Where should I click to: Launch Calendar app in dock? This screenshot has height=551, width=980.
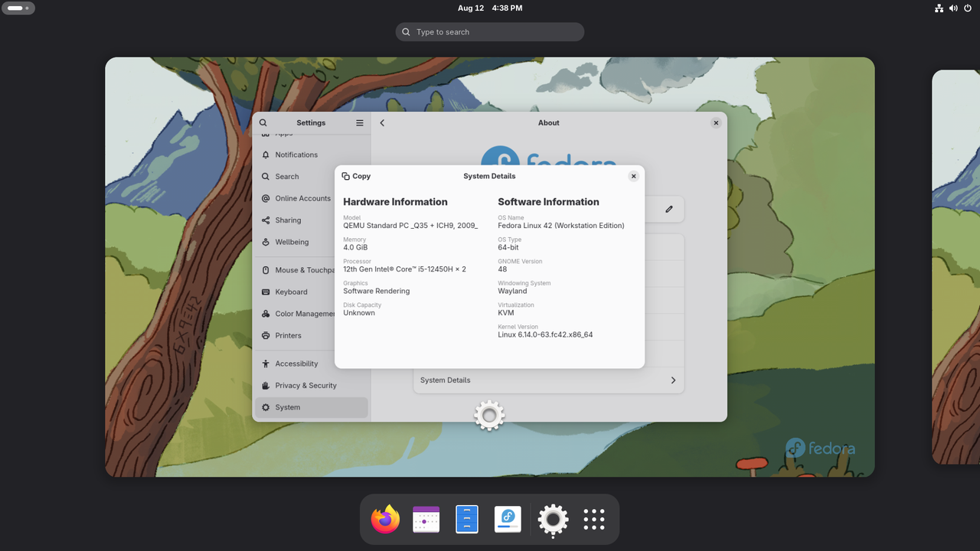pyautogui.click(x=426, y=520)
